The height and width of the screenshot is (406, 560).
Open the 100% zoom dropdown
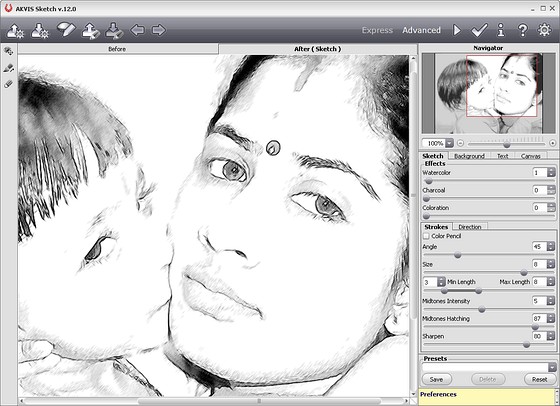click(x=450, y=143)
